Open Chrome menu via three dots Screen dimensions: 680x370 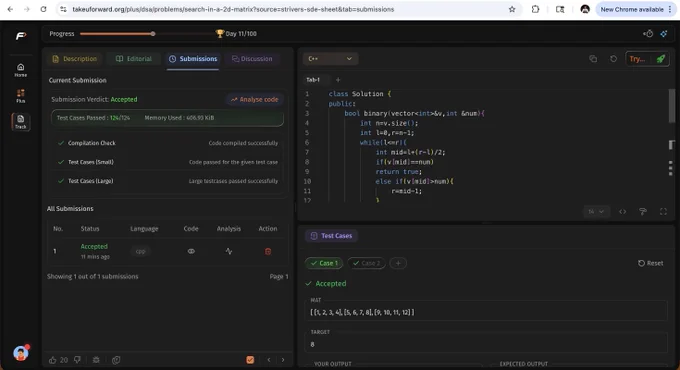point(670,9)
